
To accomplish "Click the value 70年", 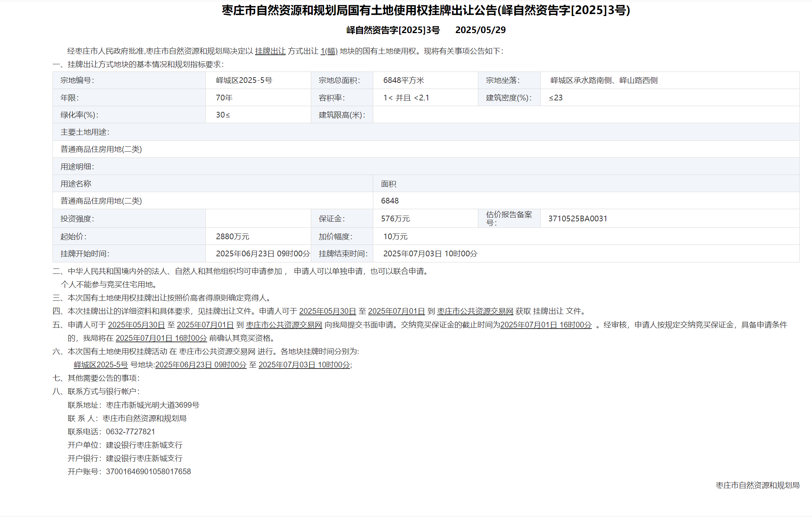I will [224, 98].
